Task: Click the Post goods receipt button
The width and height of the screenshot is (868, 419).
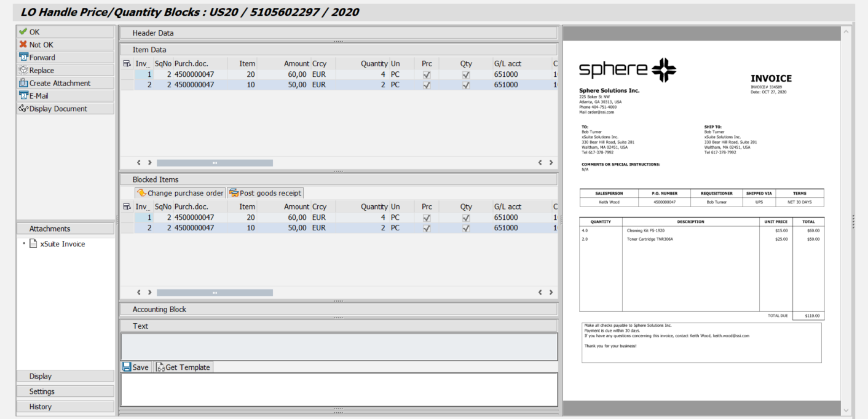Action: pos(265,193)
